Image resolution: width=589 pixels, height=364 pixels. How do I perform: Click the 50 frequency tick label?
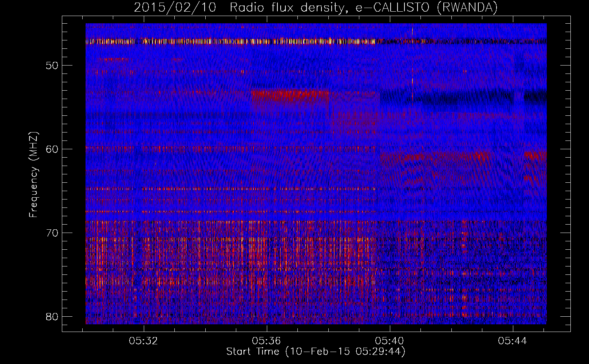52,66
